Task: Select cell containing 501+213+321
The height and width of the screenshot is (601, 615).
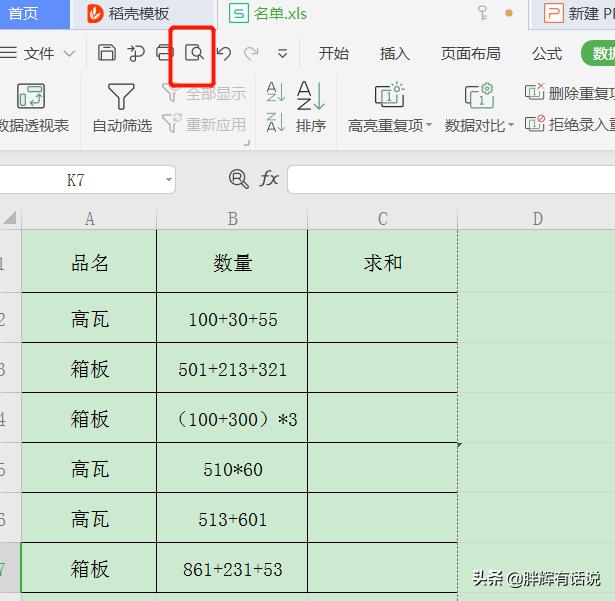Action: (232, 369)
